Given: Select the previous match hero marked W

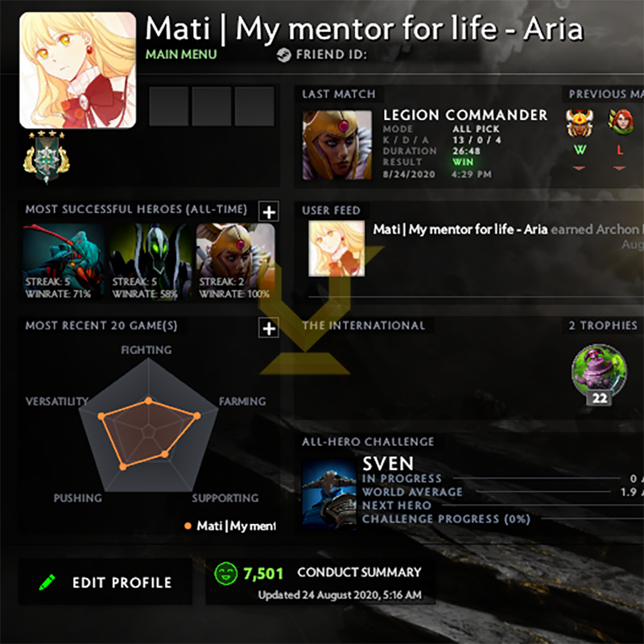Looking at the screenshot, I should tap(580, 123).
